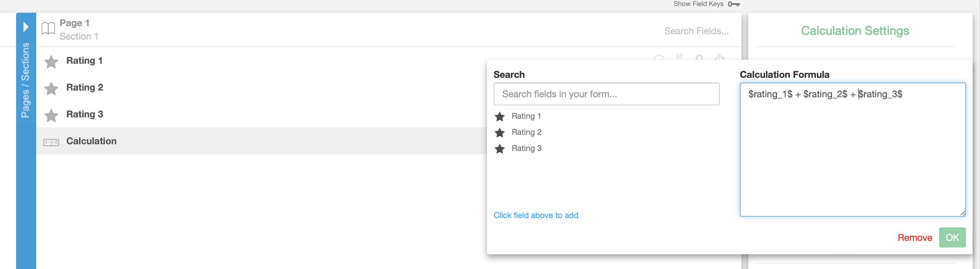Confirm the formula with the OK button
The width and height of the screenshot is (980, 269).
point(952,237)
